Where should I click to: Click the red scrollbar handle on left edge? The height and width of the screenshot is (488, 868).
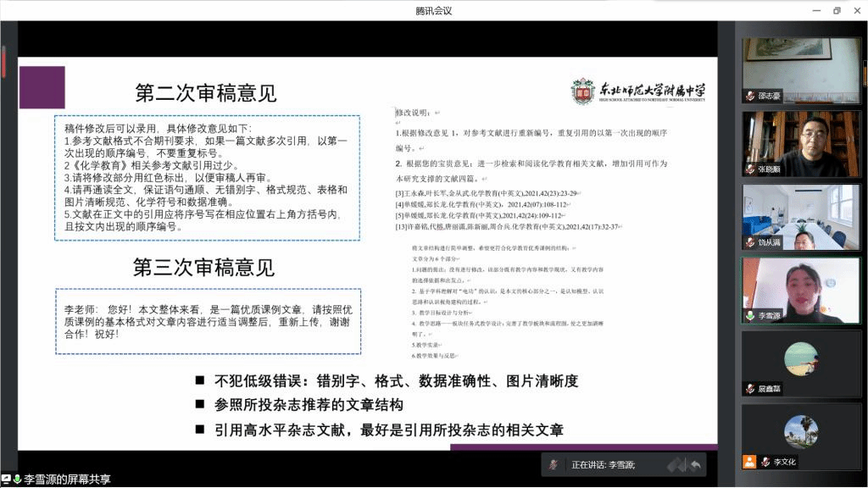[3, 59]
